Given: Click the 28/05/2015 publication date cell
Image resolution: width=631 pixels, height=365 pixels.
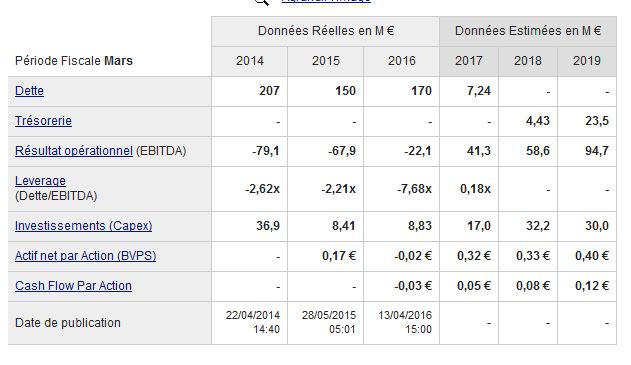Looking at the screenshot, I should (329, 322).
